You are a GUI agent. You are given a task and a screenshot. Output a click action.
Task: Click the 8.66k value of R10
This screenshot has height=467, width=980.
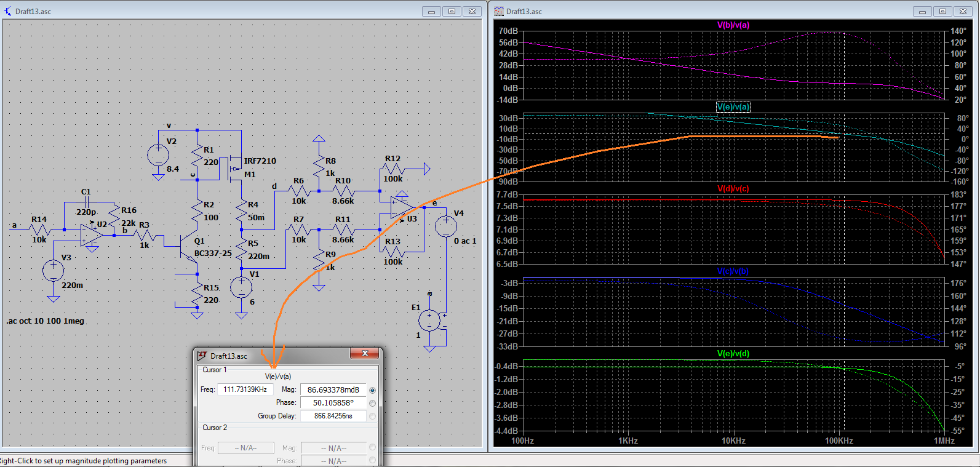(343, 201)
